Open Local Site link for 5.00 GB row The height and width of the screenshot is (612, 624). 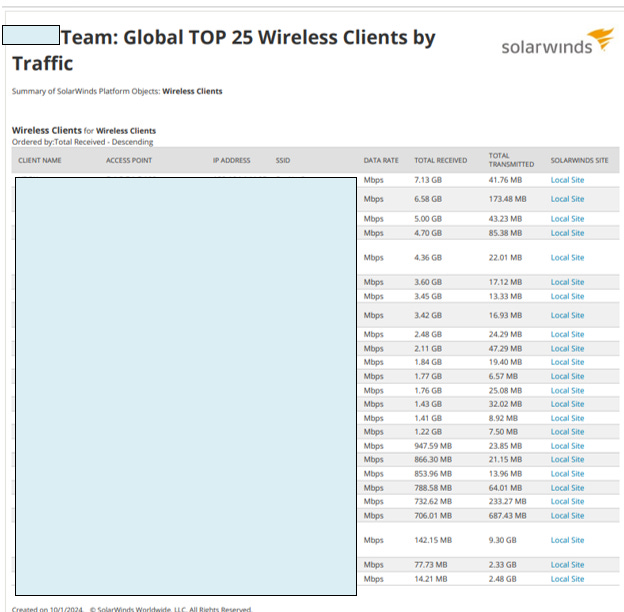[x=567, y=219]
